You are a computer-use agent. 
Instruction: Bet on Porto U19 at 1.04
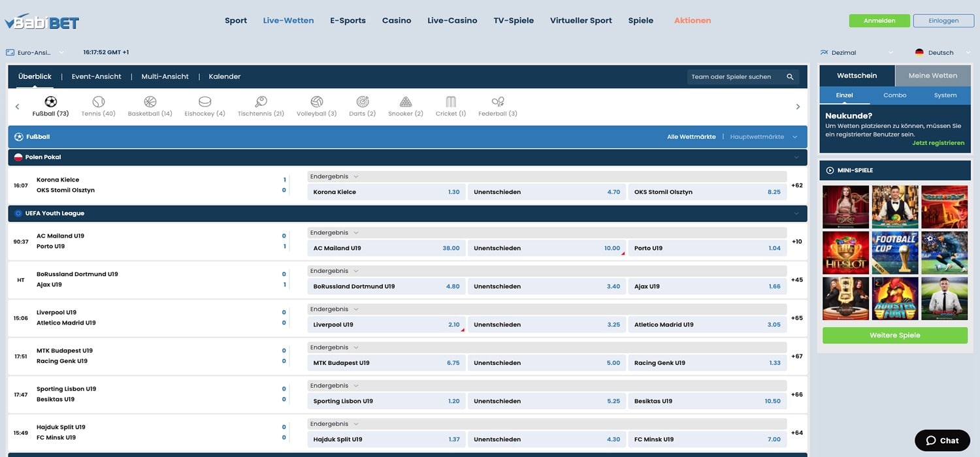[708, 248]
